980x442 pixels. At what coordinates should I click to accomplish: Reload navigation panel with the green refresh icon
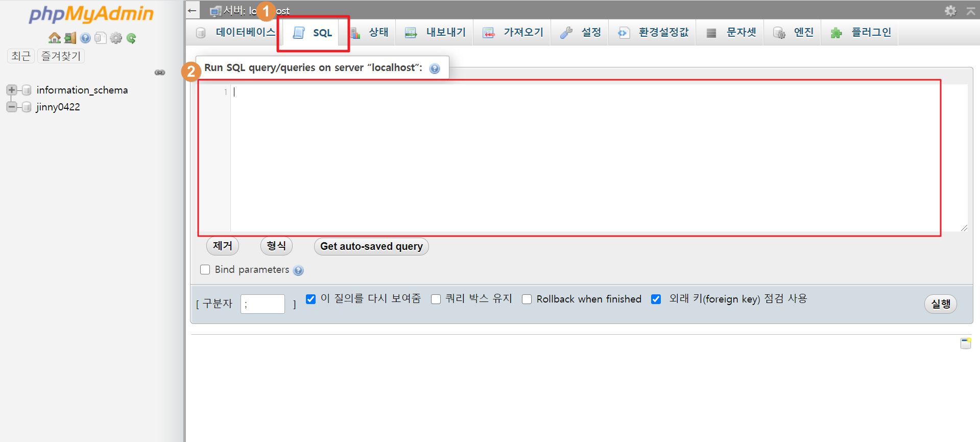131,38
